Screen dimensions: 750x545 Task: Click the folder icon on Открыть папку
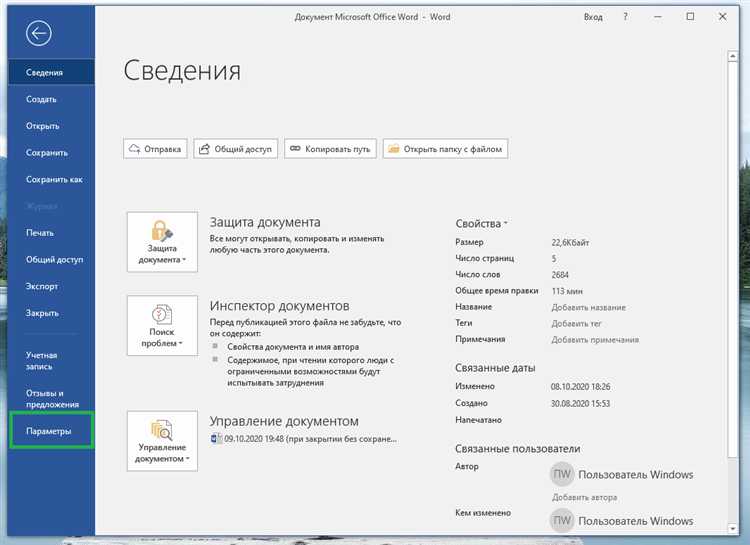394,149
